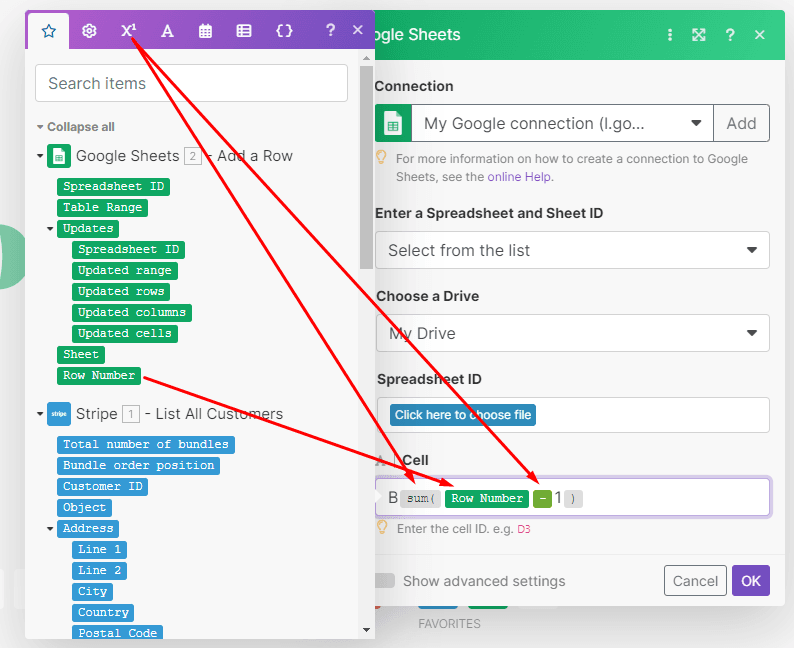Select the Sheet pill
794x648 pixels.
(81, 354)
